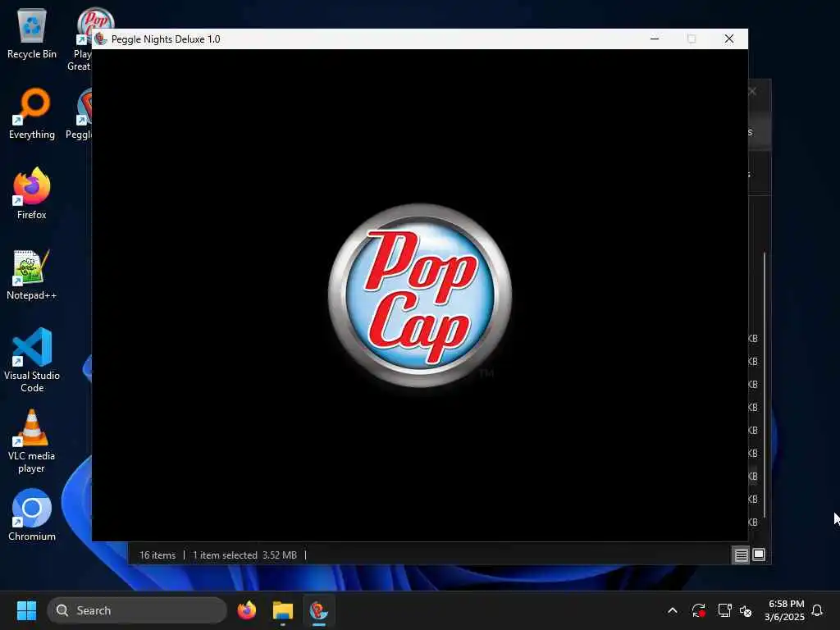Screen dimensions: 840x630
Task: Click '1 item selected 3.52 MB' status
Action: coord(244,555)
